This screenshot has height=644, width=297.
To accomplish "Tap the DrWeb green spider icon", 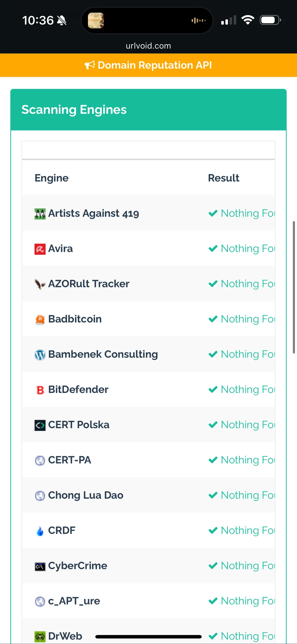I will pyautogui.click(x=40, y=636).
